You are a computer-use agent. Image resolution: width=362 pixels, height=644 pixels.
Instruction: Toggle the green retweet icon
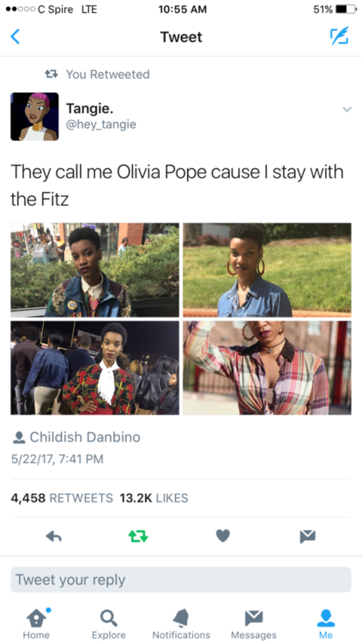click(x=138, y=536)
